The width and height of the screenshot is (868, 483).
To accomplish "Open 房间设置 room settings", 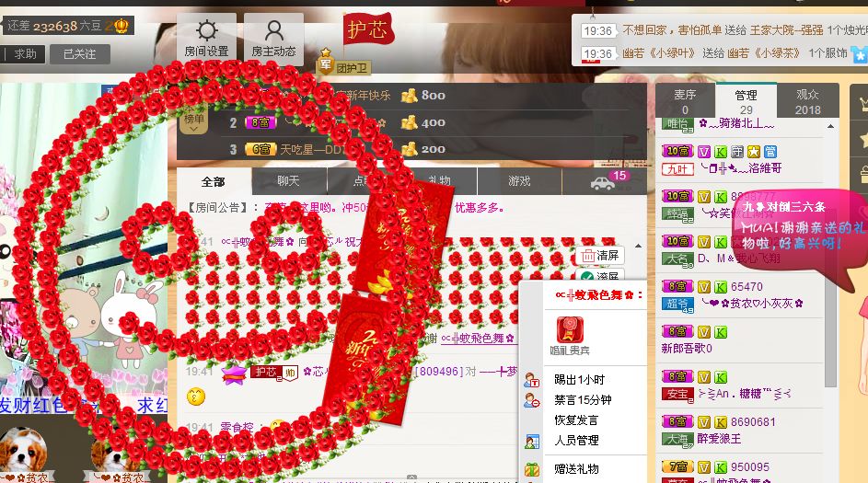I will pos(206,39).
